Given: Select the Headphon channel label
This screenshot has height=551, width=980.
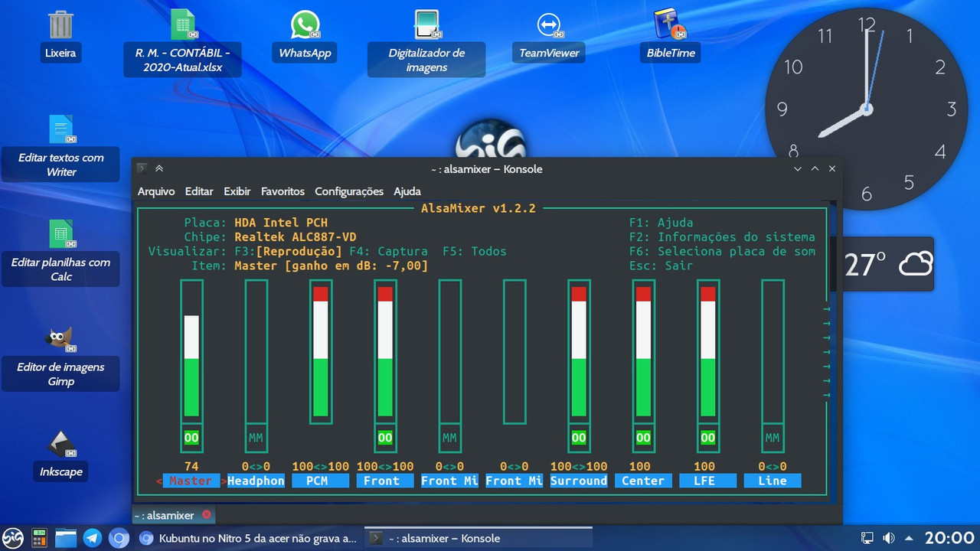Looking at the screenshot, I should [256, 481].
